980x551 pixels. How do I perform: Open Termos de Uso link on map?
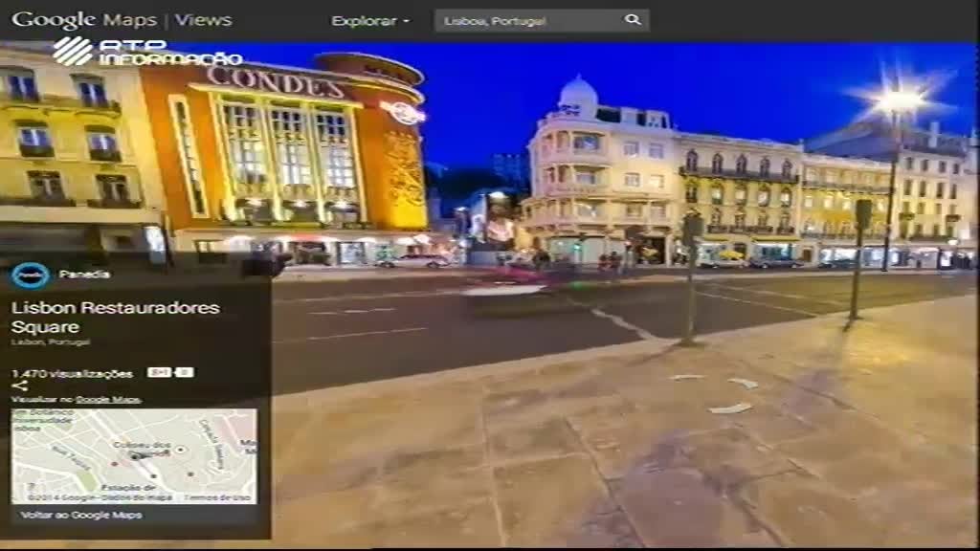(218, 497)
